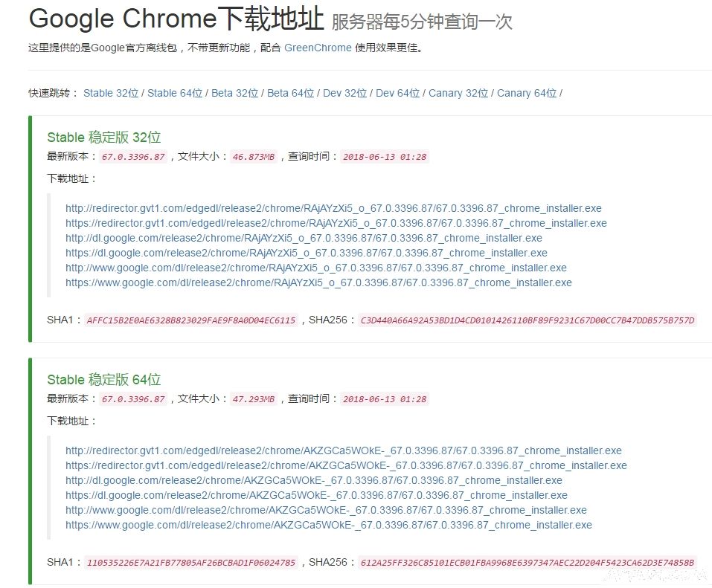Viewport: 712px width, 588px height.
Task: Open https www.google.com/dl 32-bit installer link
Action: (x=318, y=282)
